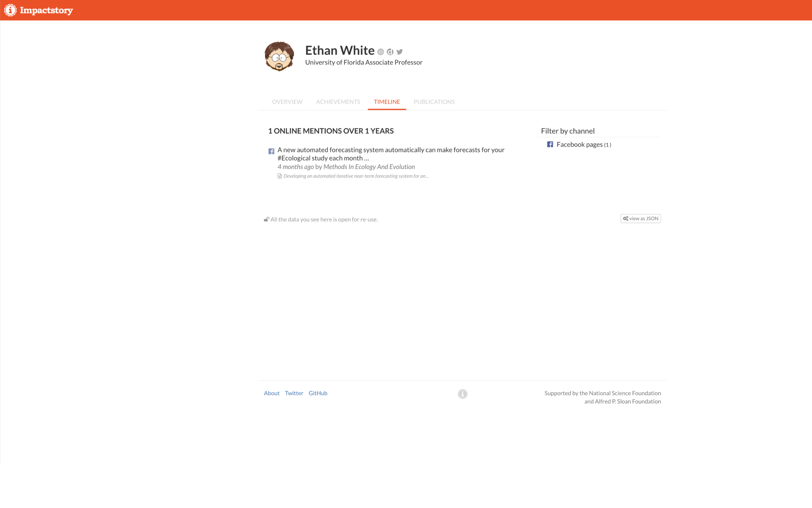Go to the Publications tab

pos(434,102)
